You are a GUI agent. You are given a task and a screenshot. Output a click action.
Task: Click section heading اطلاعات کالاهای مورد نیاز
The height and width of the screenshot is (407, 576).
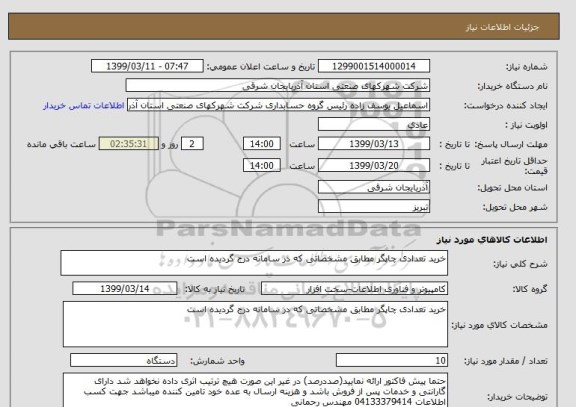(x=492, y=240)
